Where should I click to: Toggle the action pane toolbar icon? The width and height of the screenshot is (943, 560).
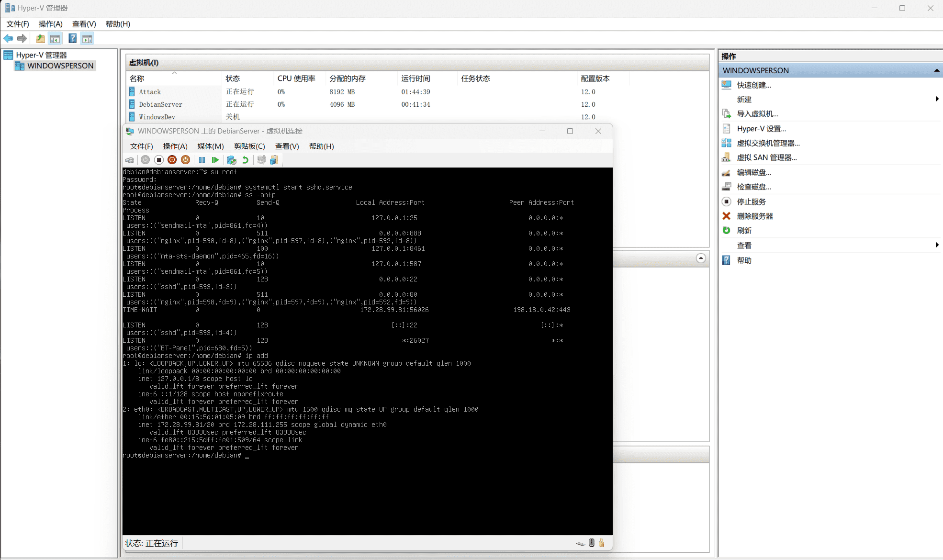[x=87, y=39]
